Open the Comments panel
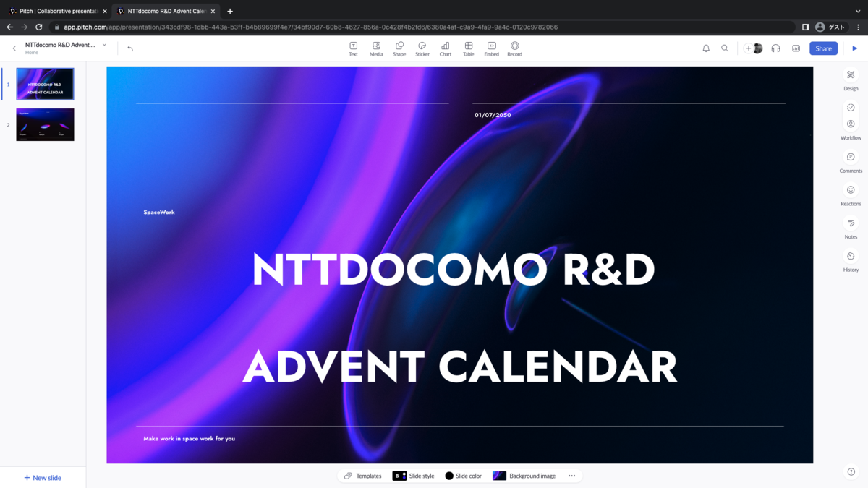This screenshot has height=488, width=868. point(851,162)
